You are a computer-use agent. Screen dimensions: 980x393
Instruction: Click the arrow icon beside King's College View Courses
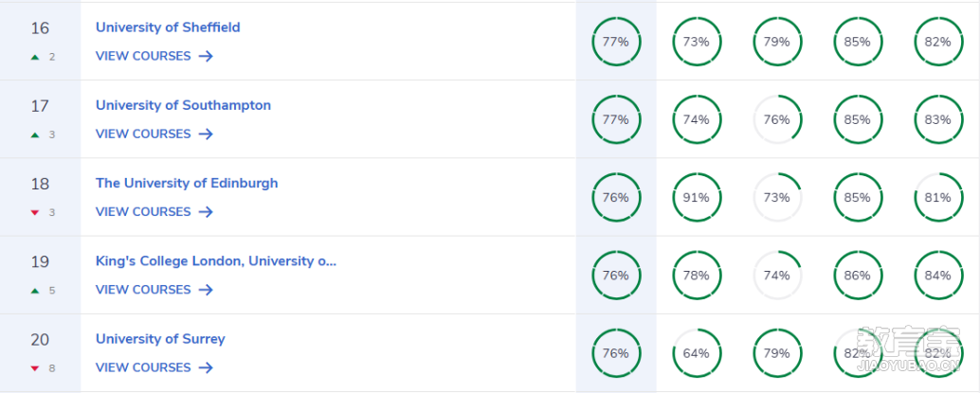pos(206,290)
